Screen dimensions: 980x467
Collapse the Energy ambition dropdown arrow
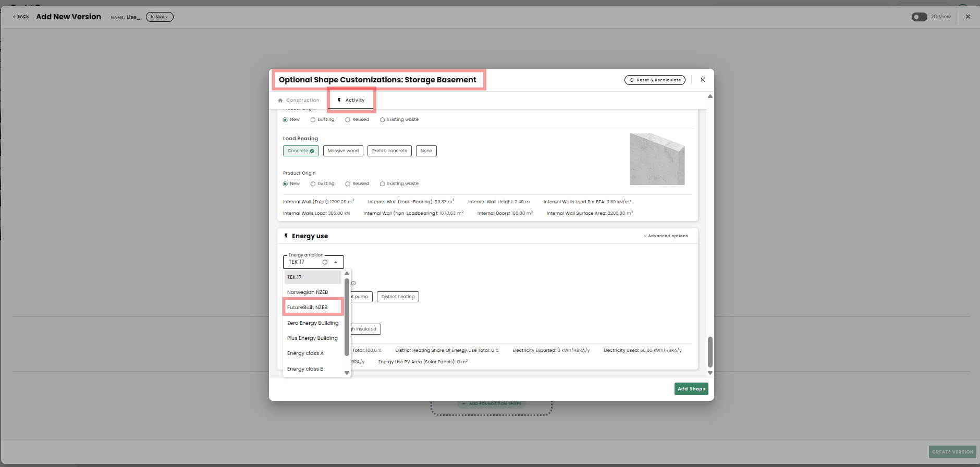pyautogui.click(x=336, y=262)
